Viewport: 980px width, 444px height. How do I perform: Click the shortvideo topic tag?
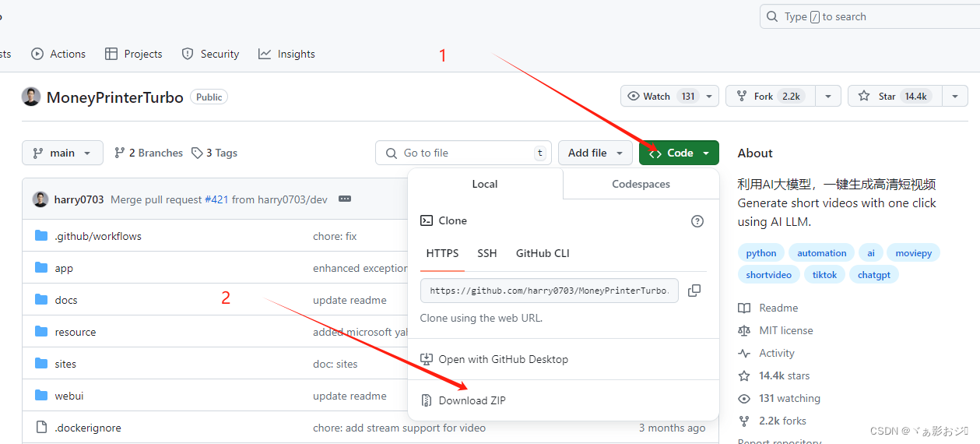(x=769, y=274)
